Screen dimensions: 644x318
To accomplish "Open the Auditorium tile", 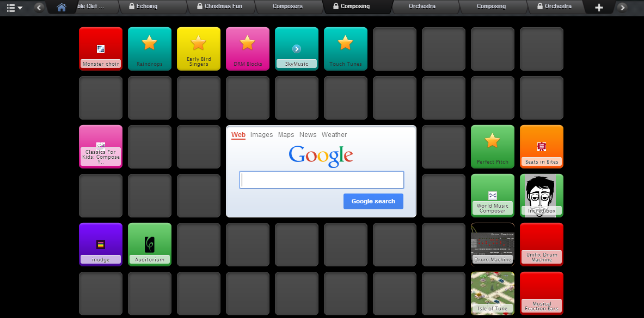I will point(150,245).
